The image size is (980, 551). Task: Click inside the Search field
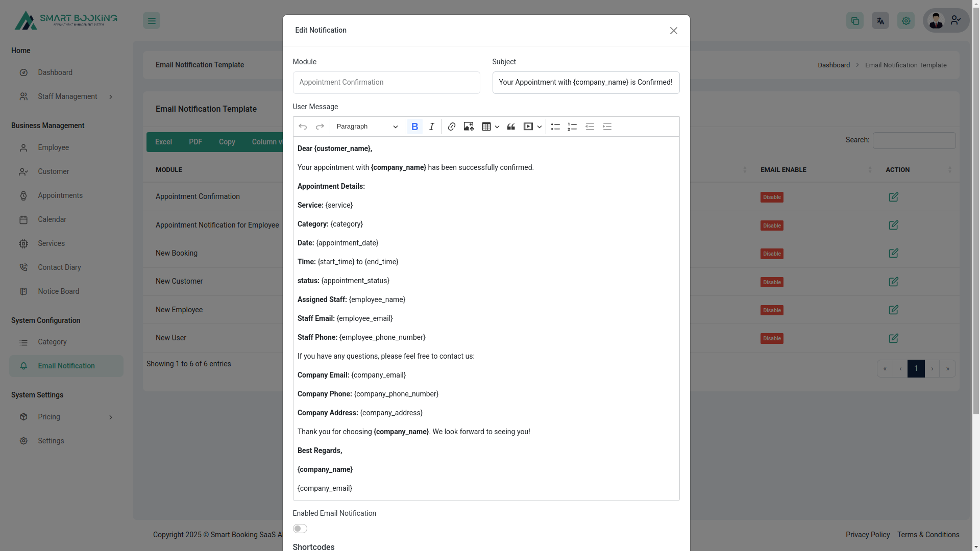pyautogui.click(x=914, y=140)
